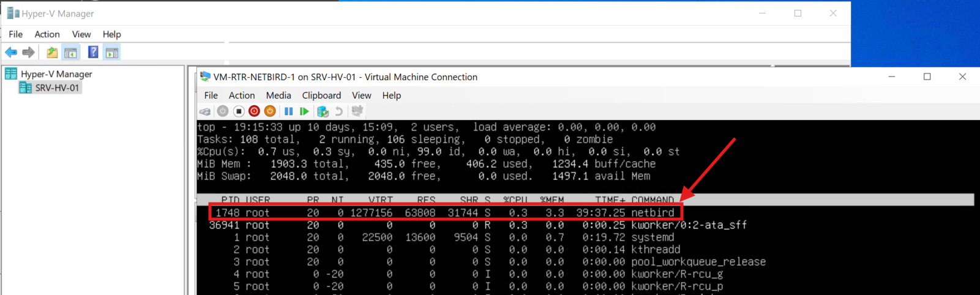Screen dimensions: 980x295
Task: Create a checkpoint with the toolbar icon
Action: click(x=323, y=111)
